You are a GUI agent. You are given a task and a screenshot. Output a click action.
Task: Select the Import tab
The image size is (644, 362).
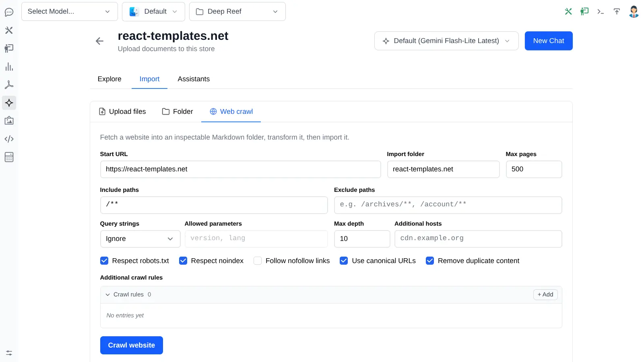tap(149, 79)
